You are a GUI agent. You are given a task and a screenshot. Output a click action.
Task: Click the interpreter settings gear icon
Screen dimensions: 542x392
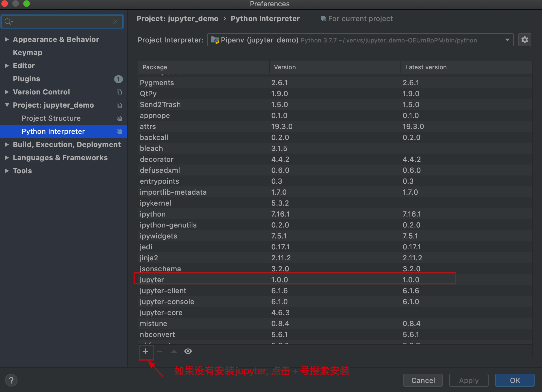pyautogui.click(x=524, y=40)
